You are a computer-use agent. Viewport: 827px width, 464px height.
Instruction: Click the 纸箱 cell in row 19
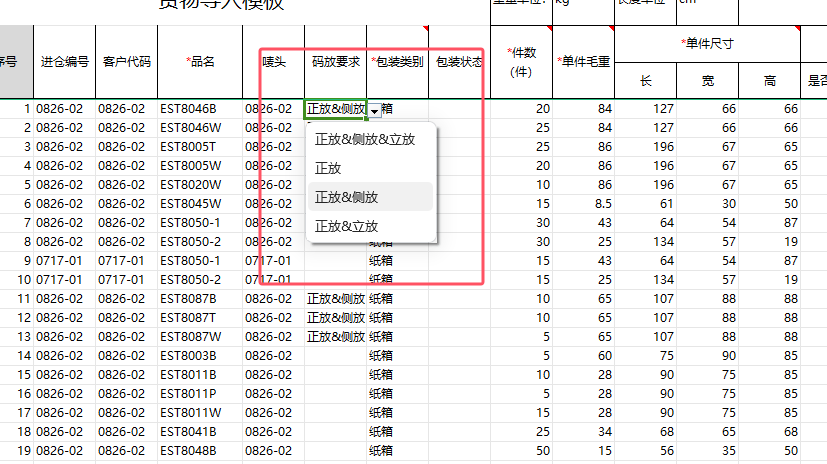click(x=398, y=451)
